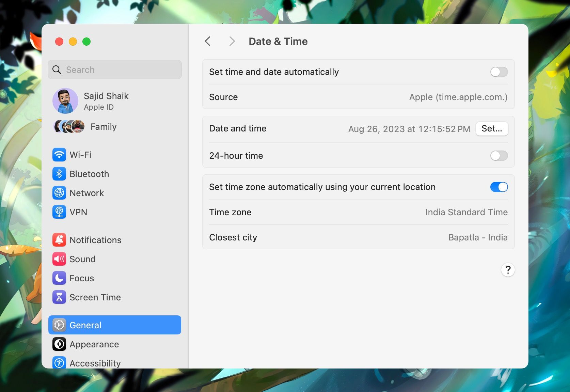The width and height of the screenshot is (570, 392).
Task: Select the Sound speaker icon
Action: tap(59, 259)
